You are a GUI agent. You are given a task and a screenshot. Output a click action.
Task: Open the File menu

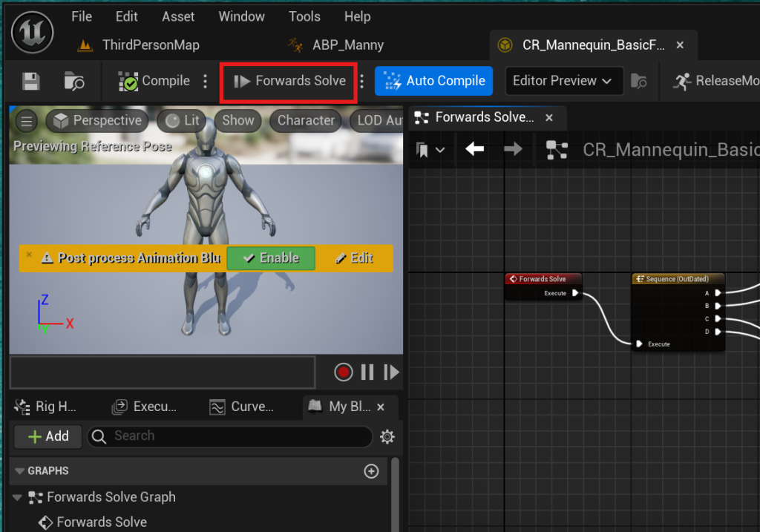click(x=82, y=16)
